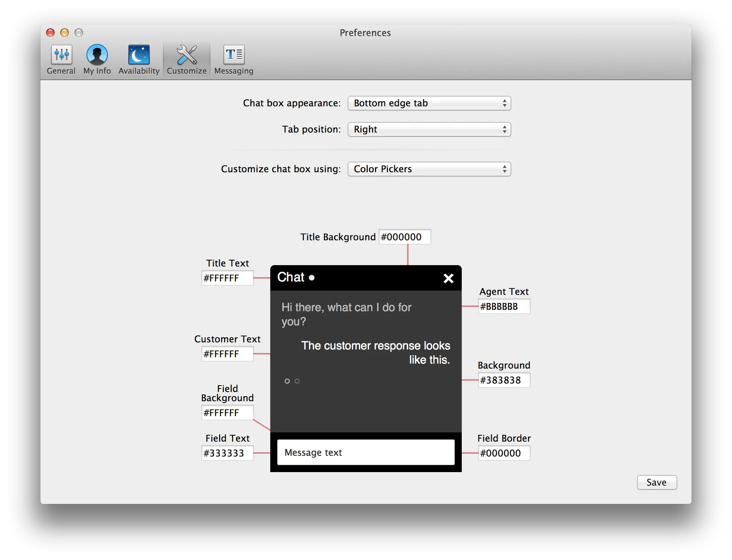Click the X close icon in chat preview
The width and height of the screenshot is (732, 560).
click(x=448, y=278)
